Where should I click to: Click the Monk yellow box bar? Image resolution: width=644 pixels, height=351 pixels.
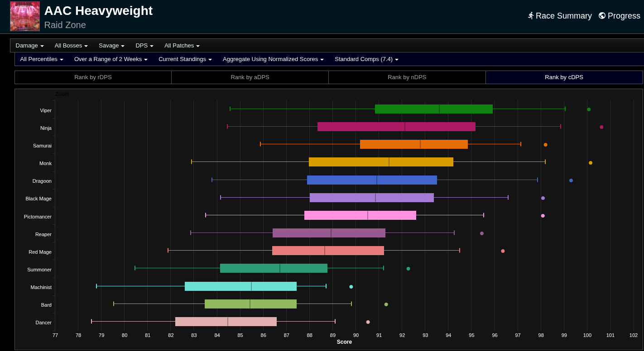point(381,162)
